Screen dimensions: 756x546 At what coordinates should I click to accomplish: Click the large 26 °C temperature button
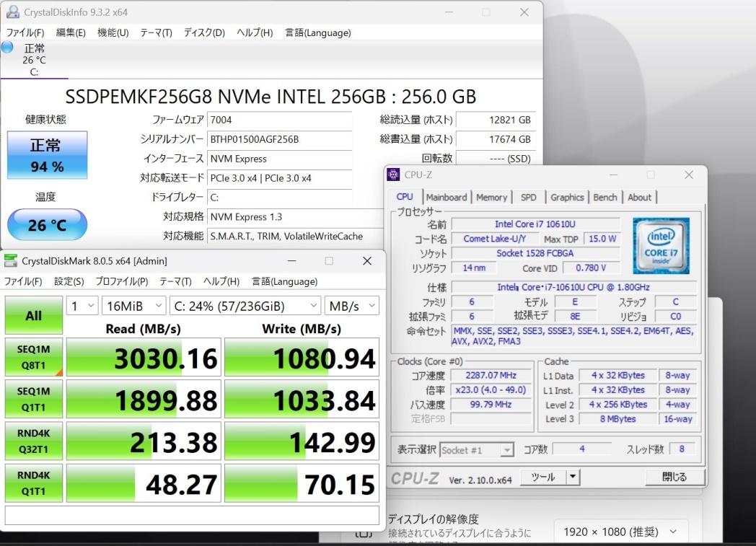click(x=48, y=224)
